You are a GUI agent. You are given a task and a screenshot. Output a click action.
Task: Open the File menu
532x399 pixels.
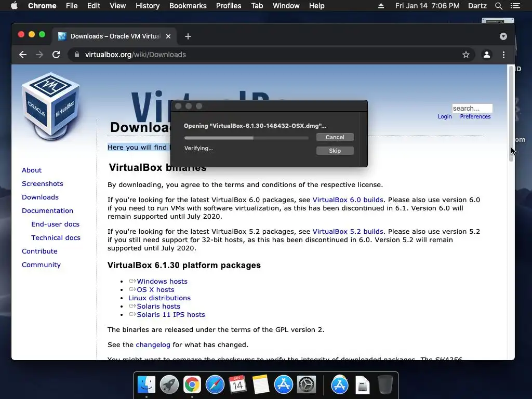tap(72, 6)
